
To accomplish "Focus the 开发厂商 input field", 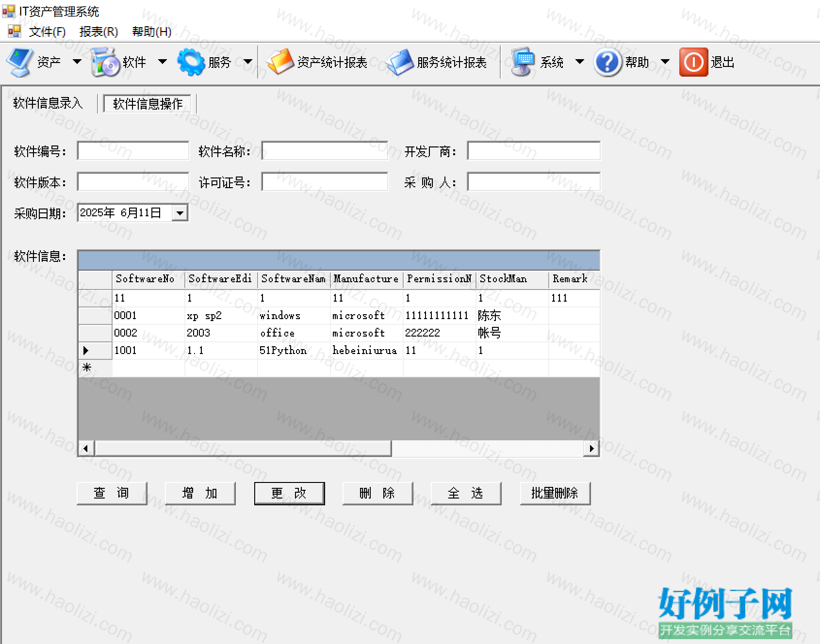I will coord(534,151).
